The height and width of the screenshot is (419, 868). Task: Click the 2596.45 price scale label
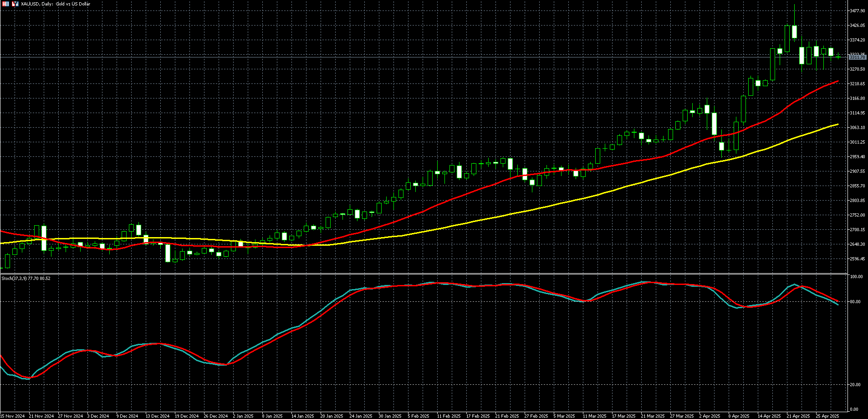click(857, 259)
